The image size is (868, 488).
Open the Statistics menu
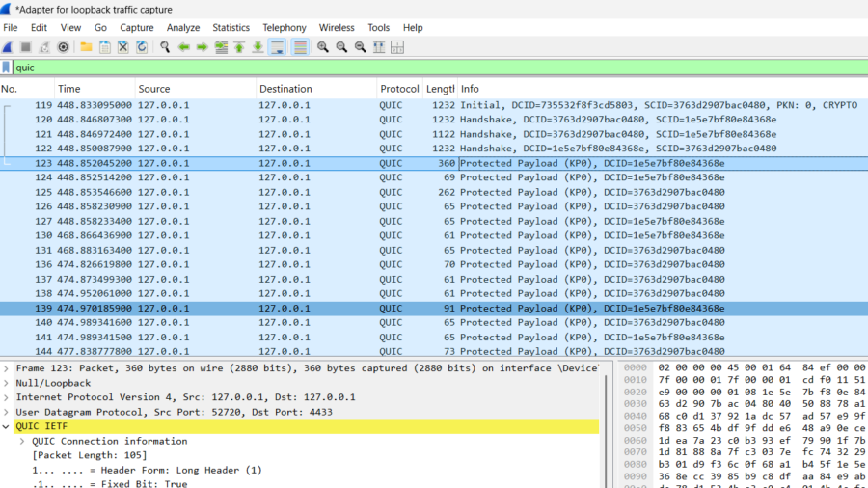[x=231, y=28]
